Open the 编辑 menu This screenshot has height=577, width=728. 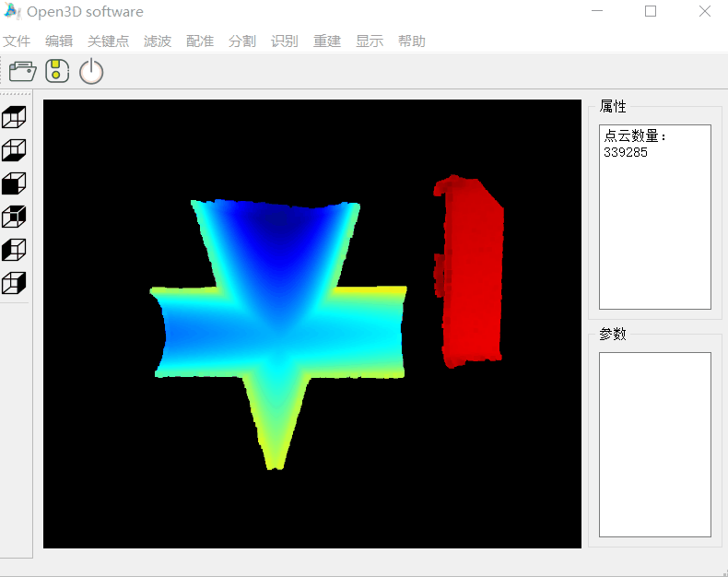pyautogui.click(x=59, y=41)
